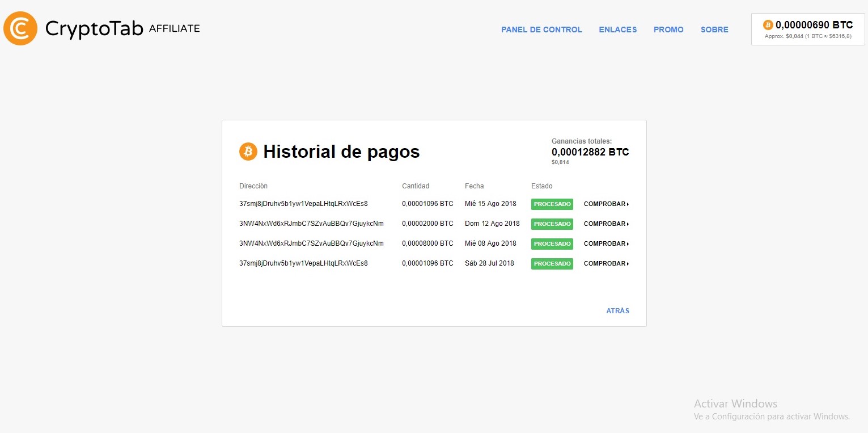
Task: Click COMPROBAR for the 28 Jul 2018 payment
Action: pos(607,264)
